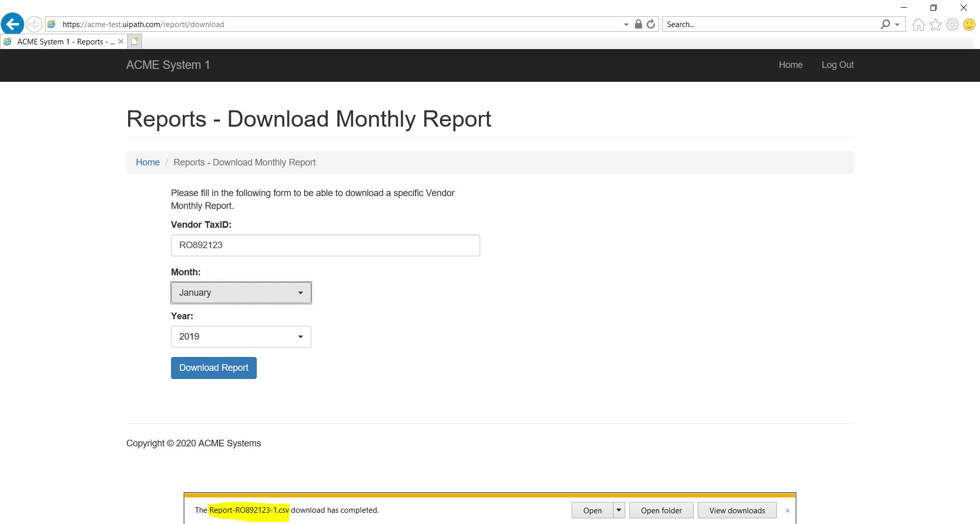The image size is (980, 524).
Task: Click the Vendor TaxID: label
Action: tap(201, 225)
